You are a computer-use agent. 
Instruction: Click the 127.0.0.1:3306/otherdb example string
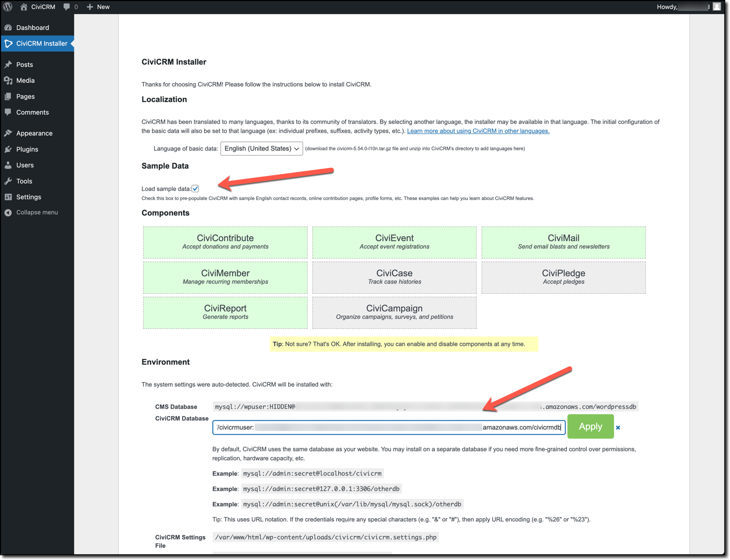pyautogui.click(x=321, y=489)
